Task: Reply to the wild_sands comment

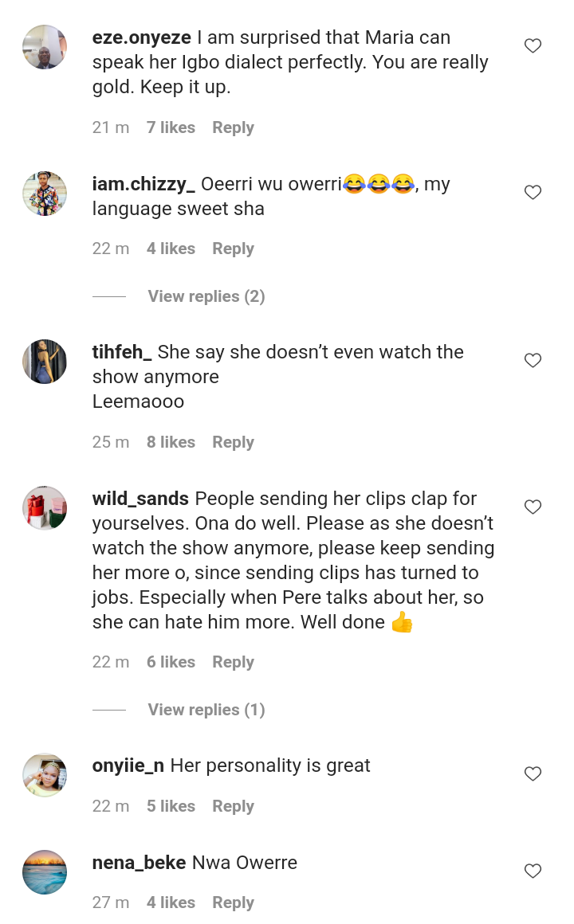Action: click(x=233, y=662)
